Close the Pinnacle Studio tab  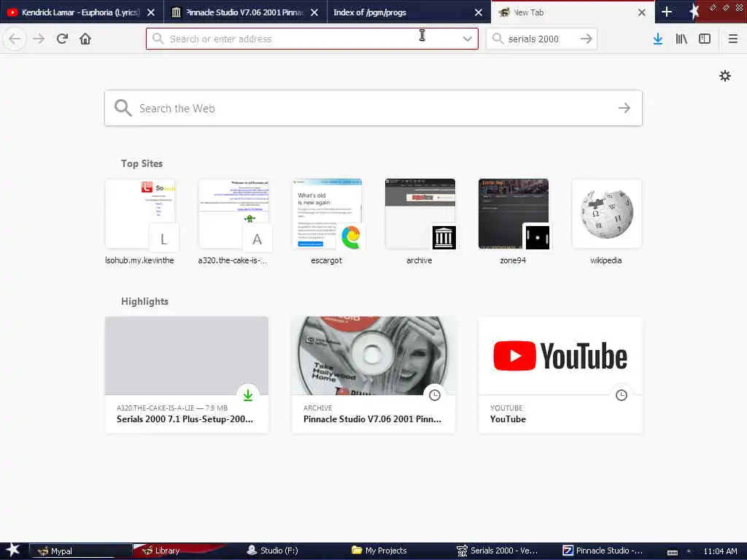tap(314, 12)
